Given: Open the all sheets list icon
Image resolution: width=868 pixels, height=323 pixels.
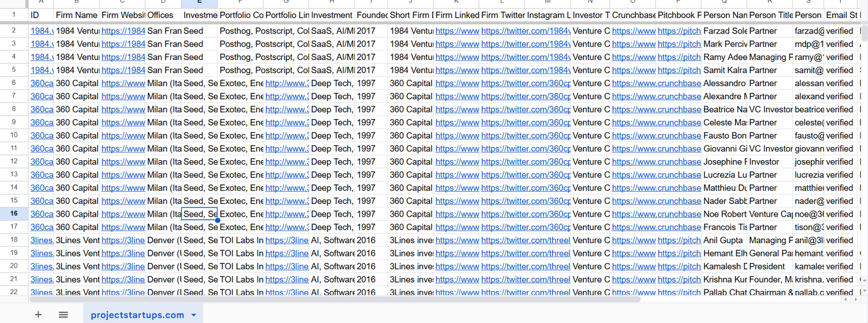Looking at the screenshot, I should click(63, 315).
